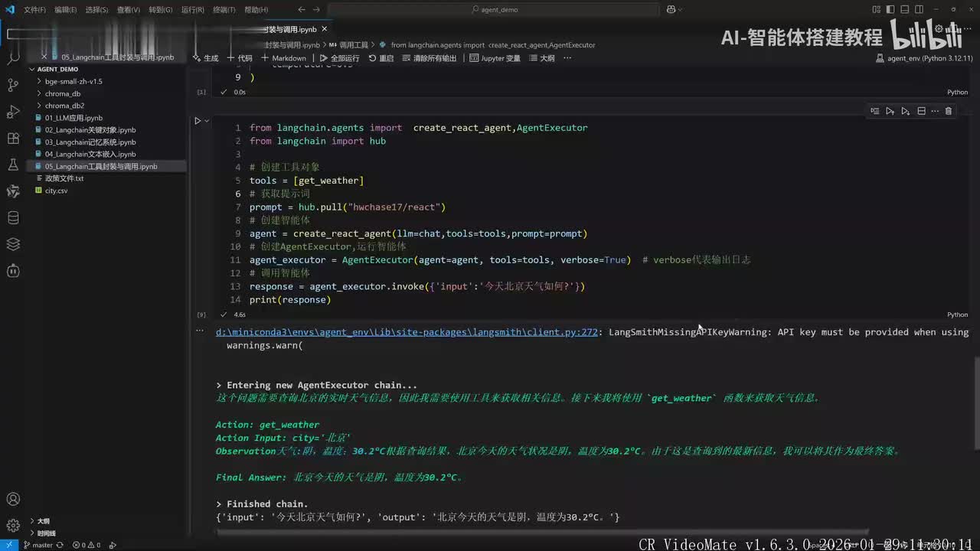
Task: Click the master branch in status bar
Action: tap(38, 545)
